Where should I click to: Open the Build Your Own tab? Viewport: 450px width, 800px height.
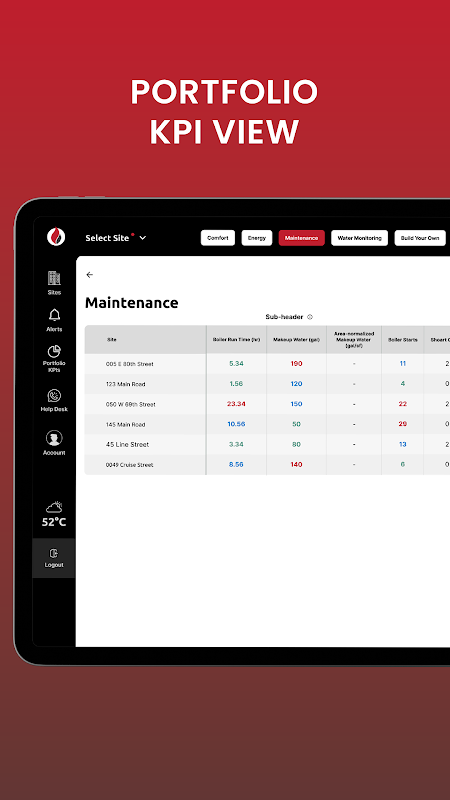[x=419, y=238]
